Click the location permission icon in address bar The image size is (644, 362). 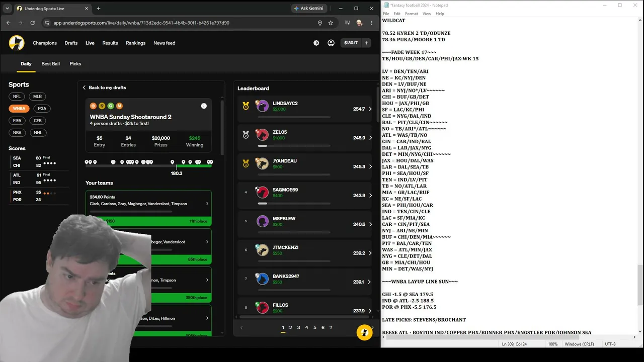pos(319,23)
